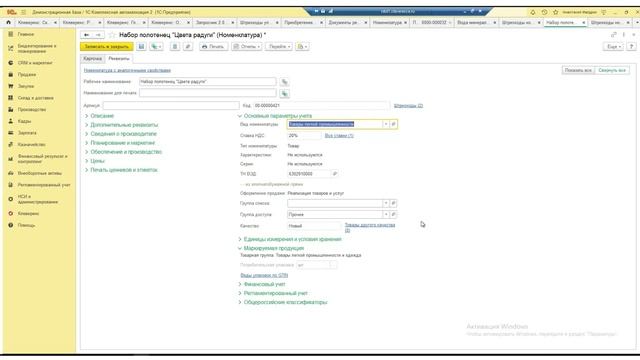Click the save (diskette) toolbar icon
This screenshot has width=640, height=360.
click(141, 47)
